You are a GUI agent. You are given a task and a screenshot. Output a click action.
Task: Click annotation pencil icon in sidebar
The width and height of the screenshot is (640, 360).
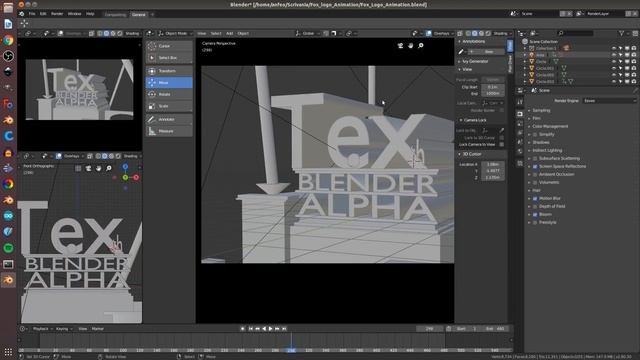coord(461,52)
